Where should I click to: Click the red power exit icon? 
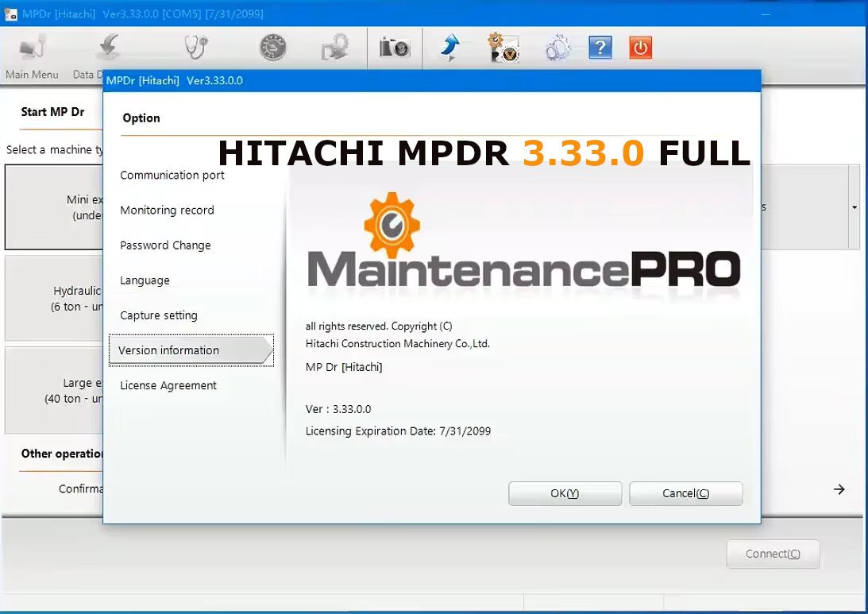(x=641, y=48)
